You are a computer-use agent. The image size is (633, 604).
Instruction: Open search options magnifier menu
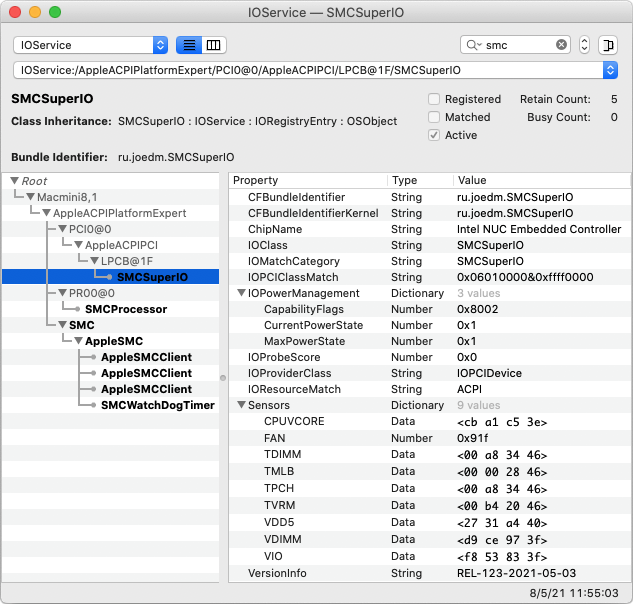(x=474, y=45)
